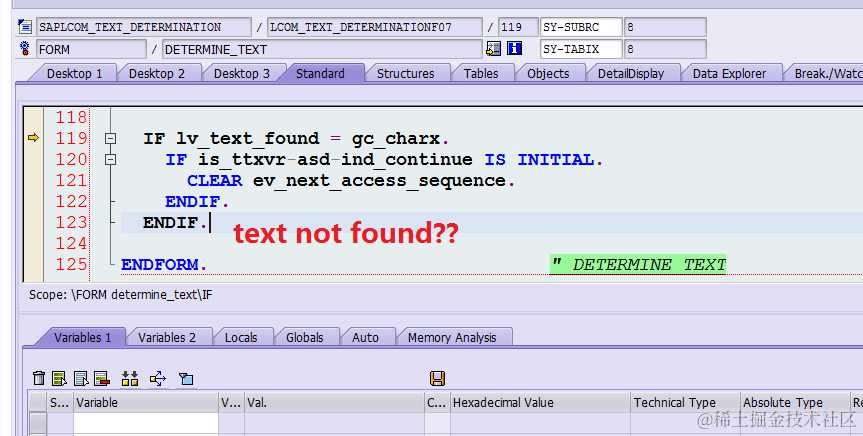Click the yellow execution arrow at line 119

pos(34,138)
